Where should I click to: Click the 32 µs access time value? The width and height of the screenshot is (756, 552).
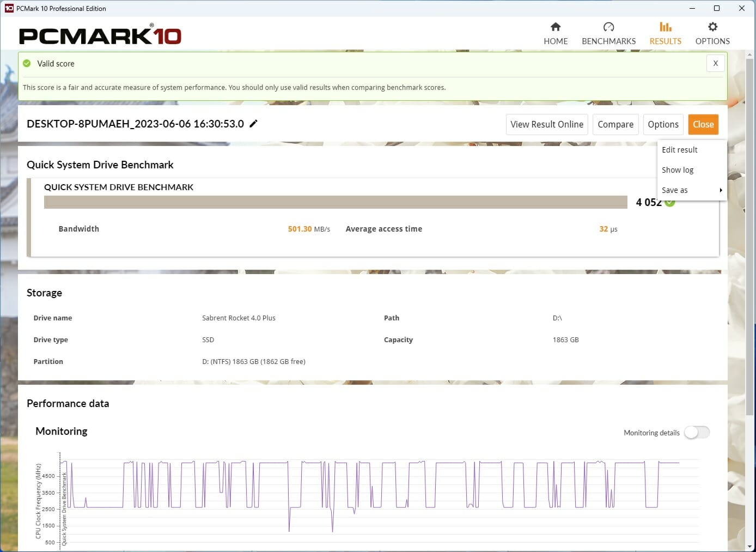[x=608, y=229]
